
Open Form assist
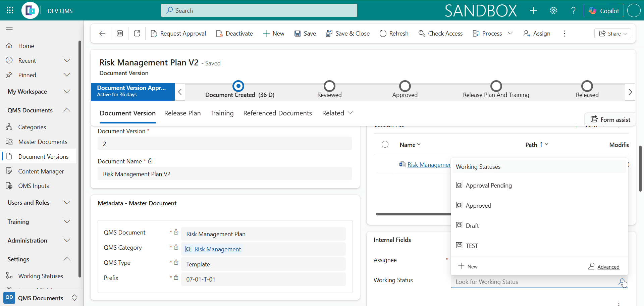click(x=610, y=119)
